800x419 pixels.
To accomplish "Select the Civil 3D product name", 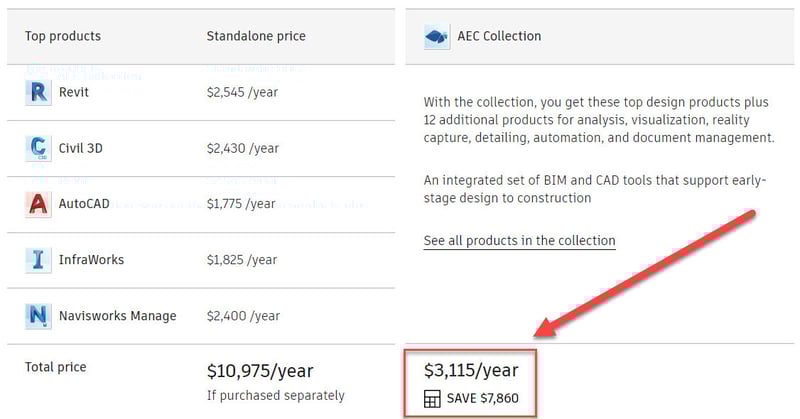I will coord(81,148).
